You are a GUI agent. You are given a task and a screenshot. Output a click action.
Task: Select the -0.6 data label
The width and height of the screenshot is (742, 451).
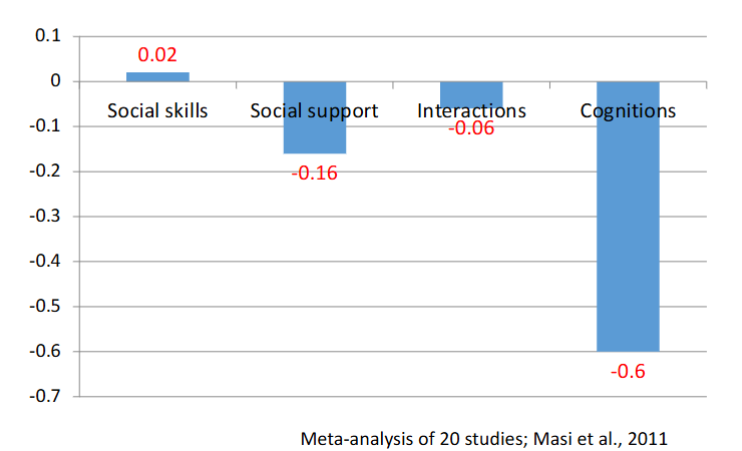coord(628,371)
